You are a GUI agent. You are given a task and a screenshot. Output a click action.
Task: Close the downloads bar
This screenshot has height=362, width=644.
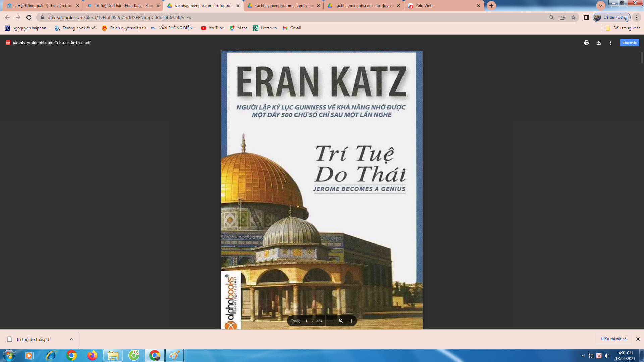point(638,339)
